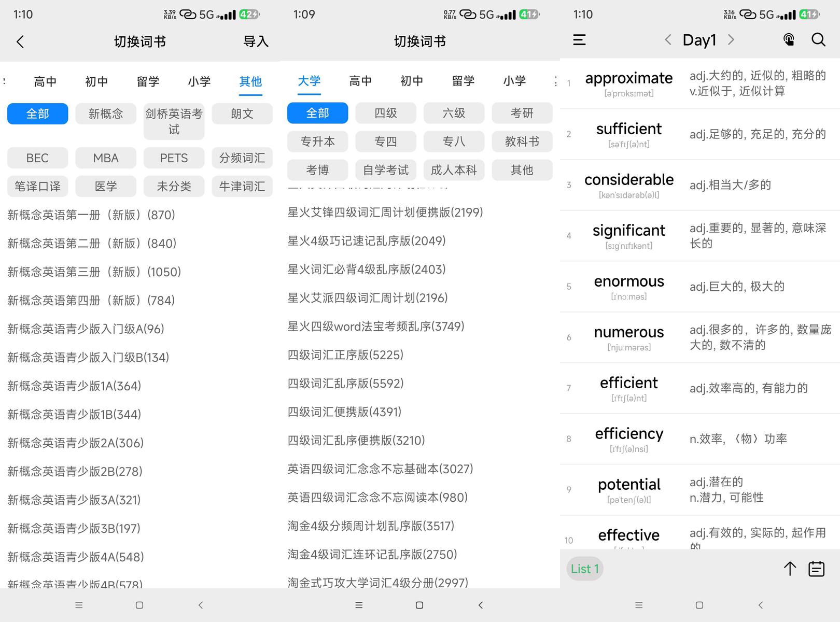Viewport: 840px width, 622px height.
Task: Open 四级词汇乱序版(5592) word book
Action: pos(345,384)
